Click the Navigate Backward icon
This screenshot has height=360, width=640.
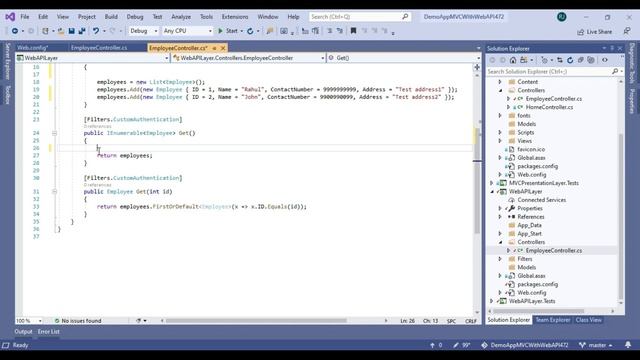15,31
